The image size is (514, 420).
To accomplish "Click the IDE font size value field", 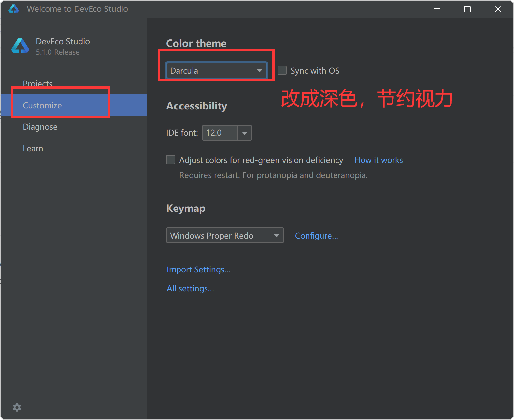I will click(x=220, y=133).
